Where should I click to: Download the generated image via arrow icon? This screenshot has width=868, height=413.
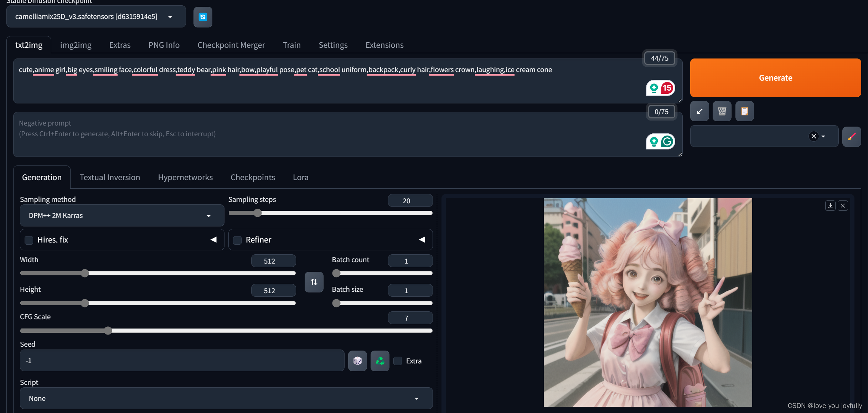click(830, 205)
